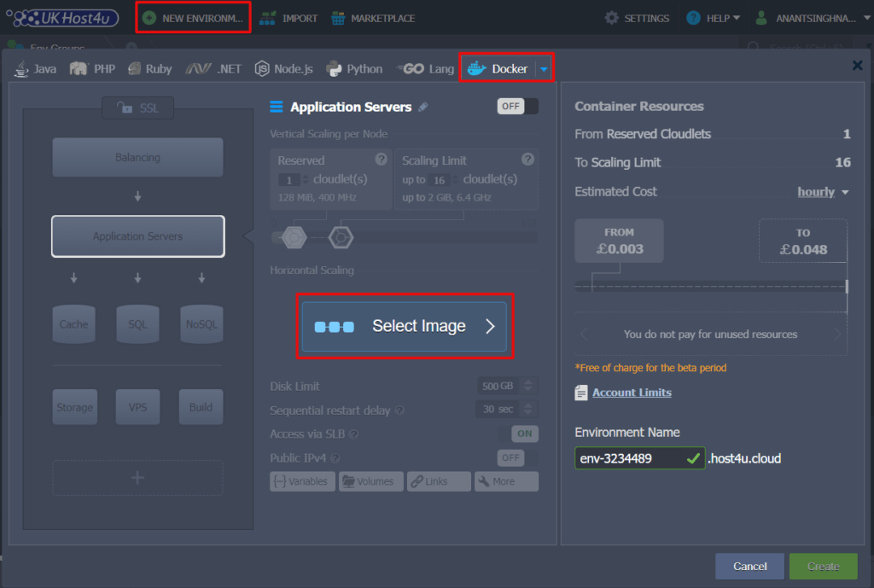Switch to the Node.js tab
Image resolution: width=874 pixels, height=588 pixels.
click(x=283, y=68)
